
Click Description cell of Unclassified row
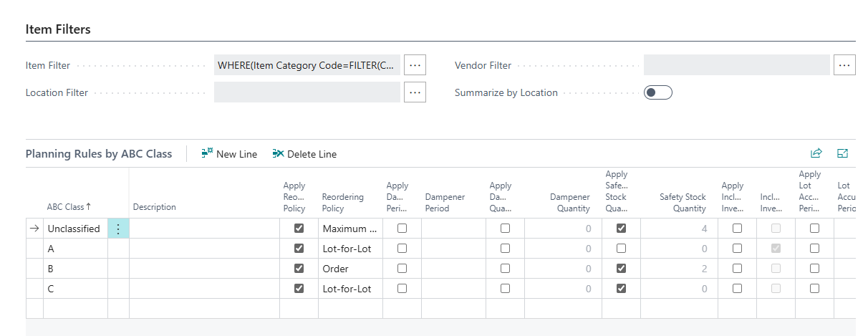tap(204, 229)
